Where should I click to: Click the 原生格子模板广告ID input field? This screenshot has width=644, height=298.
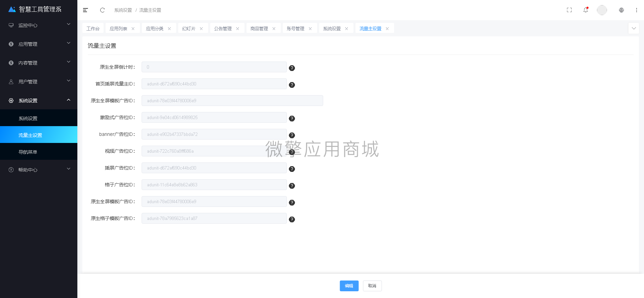[214, 218]
